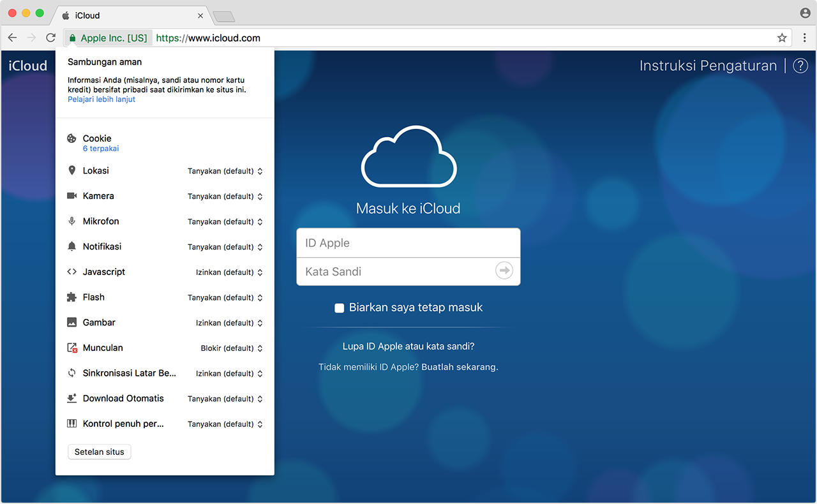The image size is (817, 504).
Task: Click the green lock security icon
Action: click(72, 38)
